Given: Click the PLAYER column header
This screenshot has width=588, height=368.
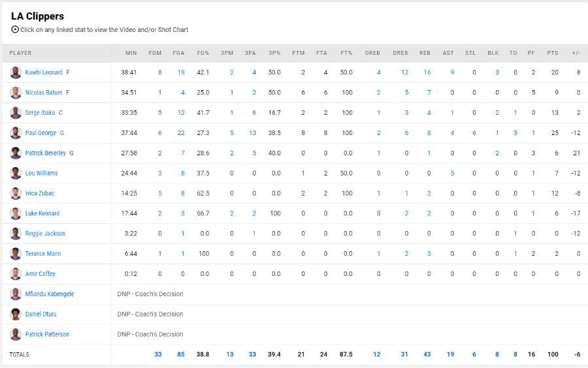Looking at the screenshot, I should (21, 53).
